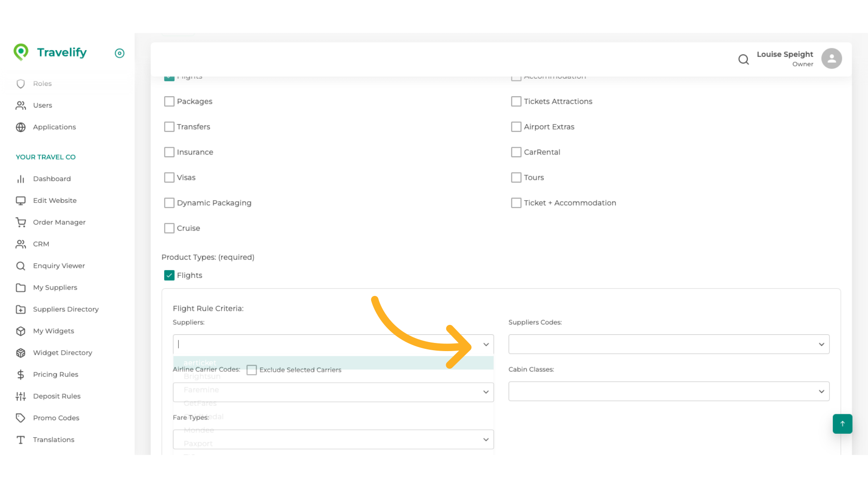Open the Cabin Classes dropdown

tap(821, 391)
